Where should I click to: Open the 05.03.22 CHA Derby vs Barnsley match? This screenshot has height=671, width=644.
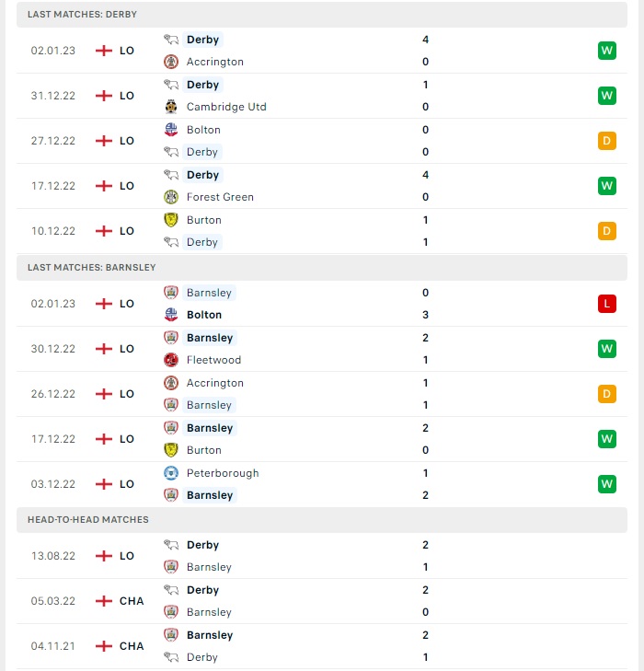coord(322,601)
